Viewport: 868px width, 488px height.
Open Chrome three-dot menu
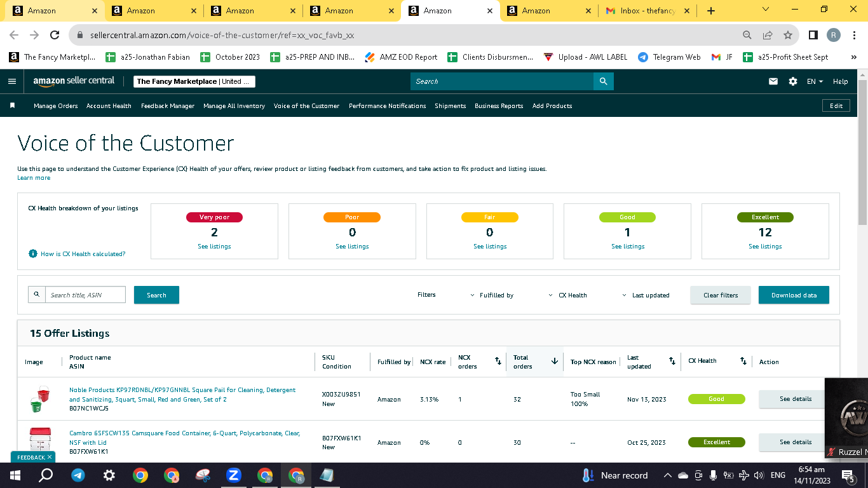(854, 35)
